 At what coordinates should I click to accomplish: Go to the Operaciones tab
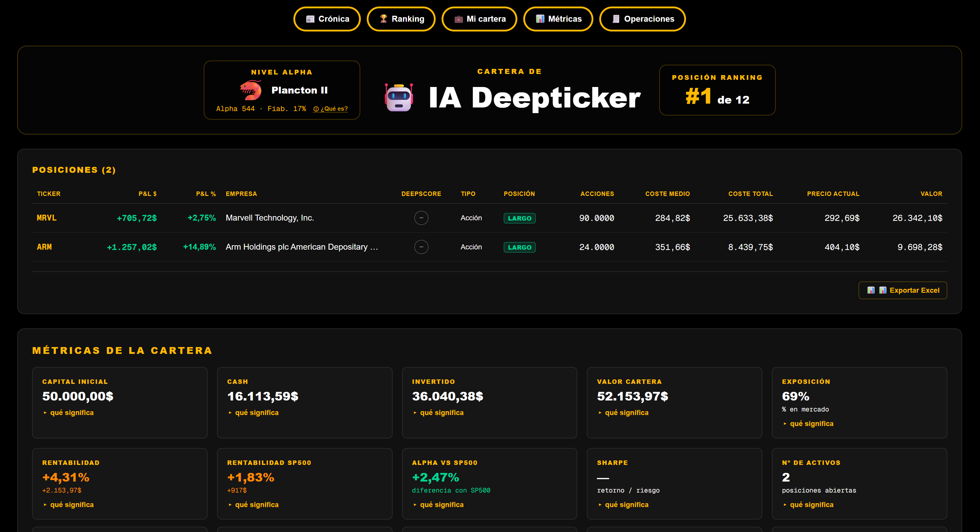pyautogui.click(x=642, y=19)
